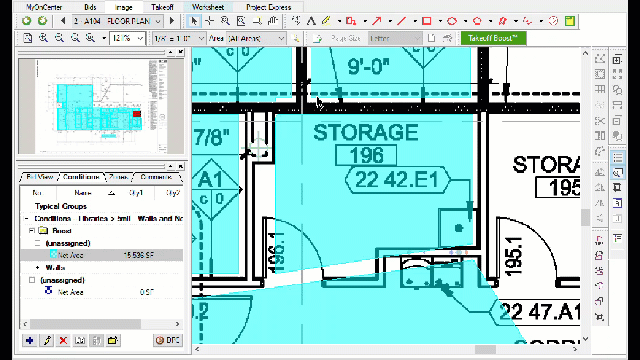
Task: Expand the Walls group
Action: (38, 267)
